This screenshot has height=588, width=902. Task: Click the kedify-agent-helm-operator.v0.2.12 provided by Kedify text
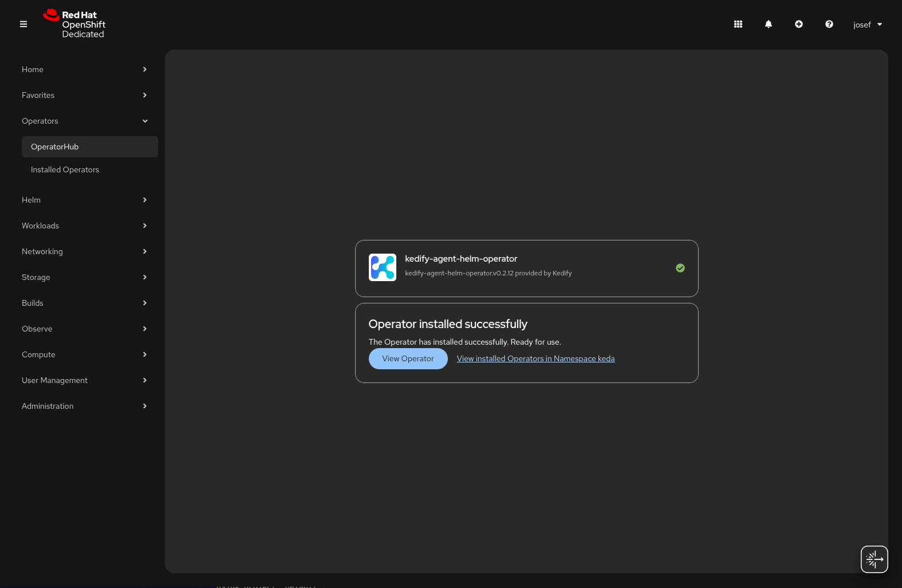coord(488,273)
